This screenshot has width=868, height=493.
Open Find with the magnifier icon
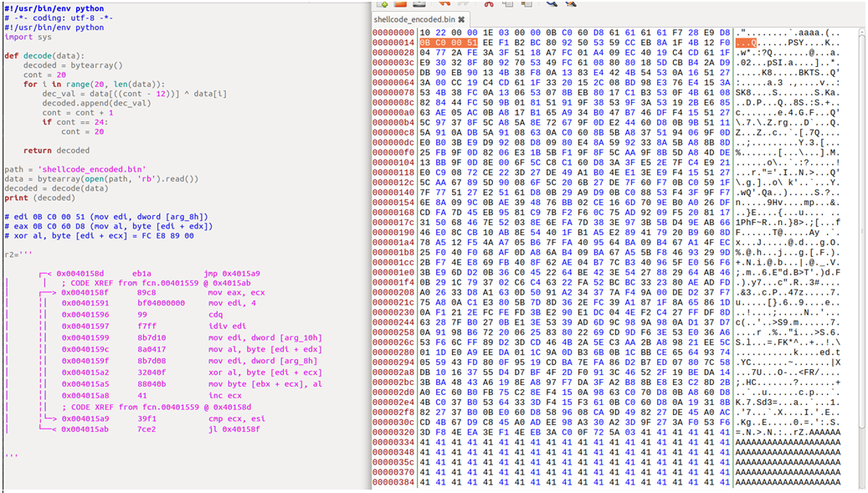point(552,3)
